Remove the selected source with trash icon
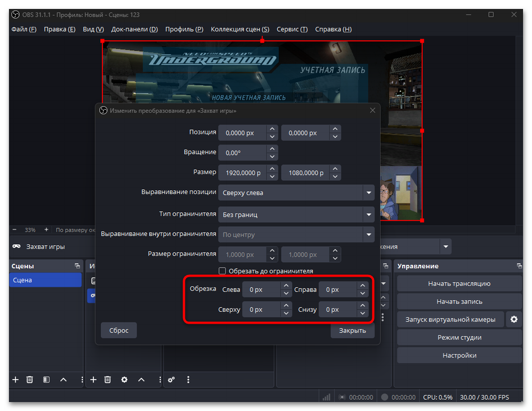 pyautogui.click(x=108, y=380)
